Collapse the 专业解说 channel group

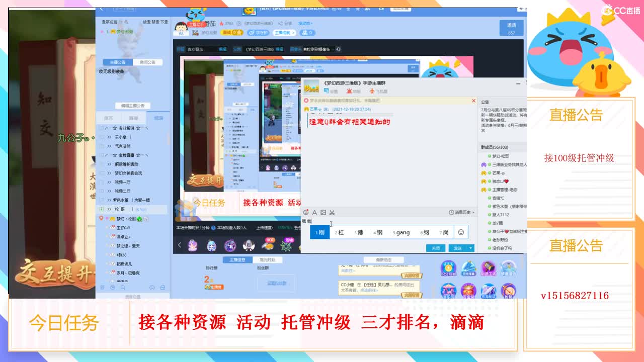tap(102, 128)
